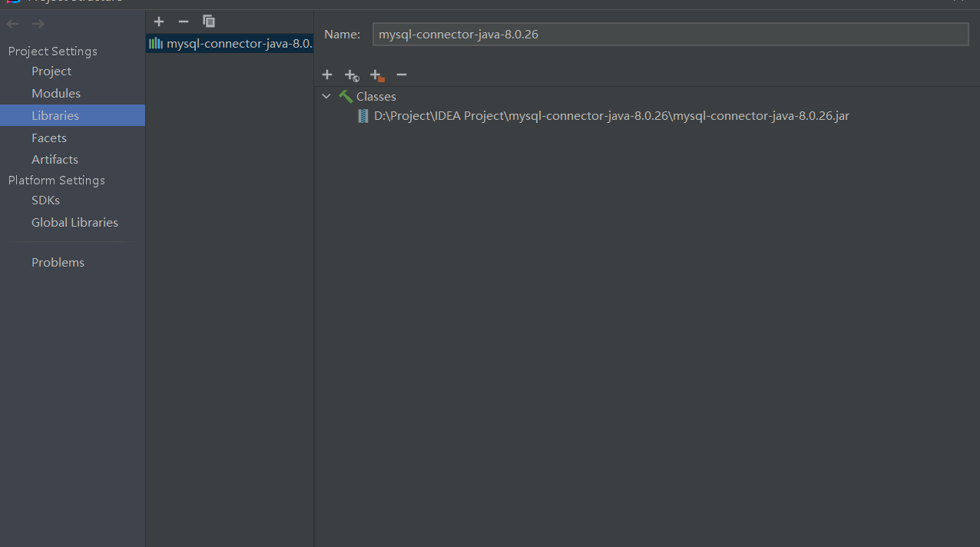Open the Project settings page
This screenshot has width=980, height=547.
point(51,71)
